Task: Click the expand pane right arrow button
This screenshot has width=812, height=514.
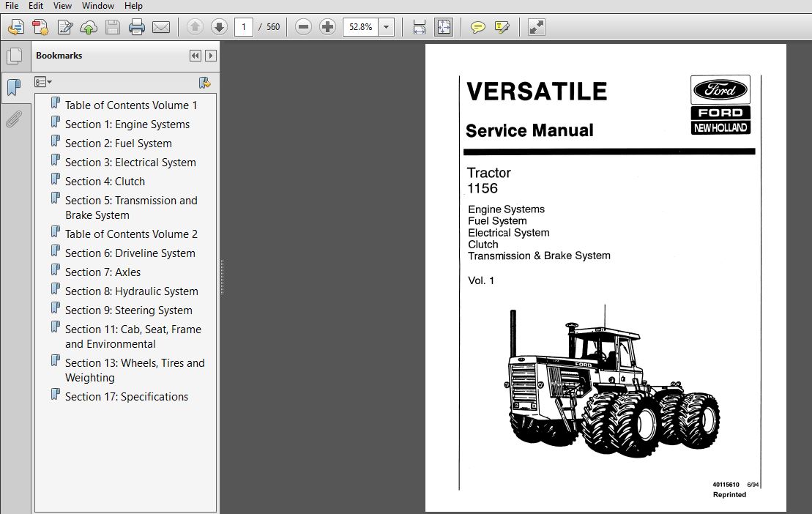Action: [x=210, y=56]
